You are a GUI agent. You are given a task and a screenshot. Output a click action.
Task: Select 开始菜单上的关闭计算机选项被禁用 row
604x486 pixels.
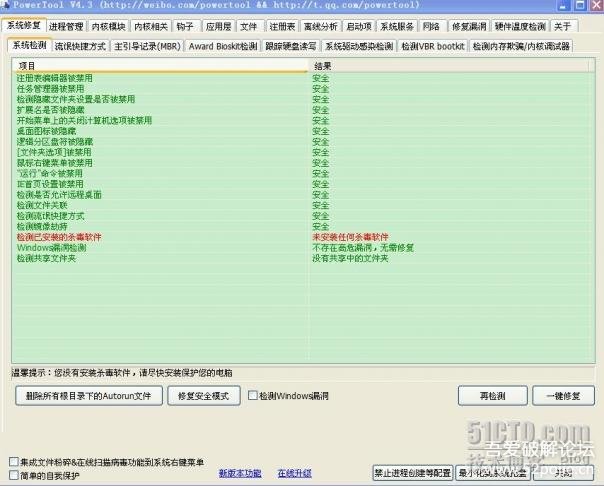click(x=304, y=121)
